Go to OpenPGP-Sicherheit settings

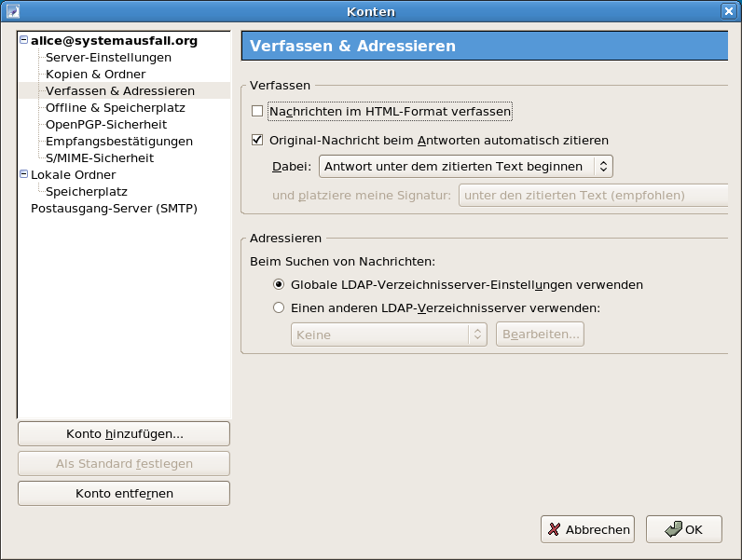click(x=106, y=124)
